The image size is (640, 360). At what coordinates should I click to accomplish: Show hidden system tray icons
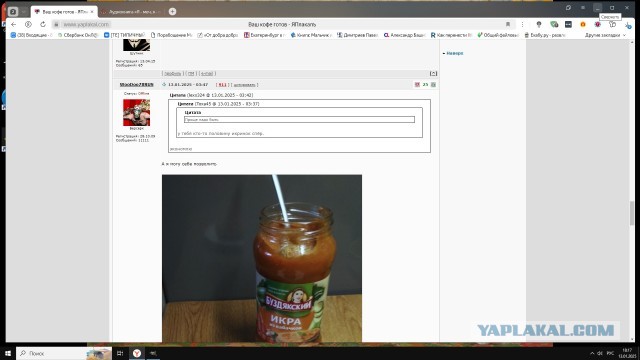pyautogui.click(x=592, y=353)
